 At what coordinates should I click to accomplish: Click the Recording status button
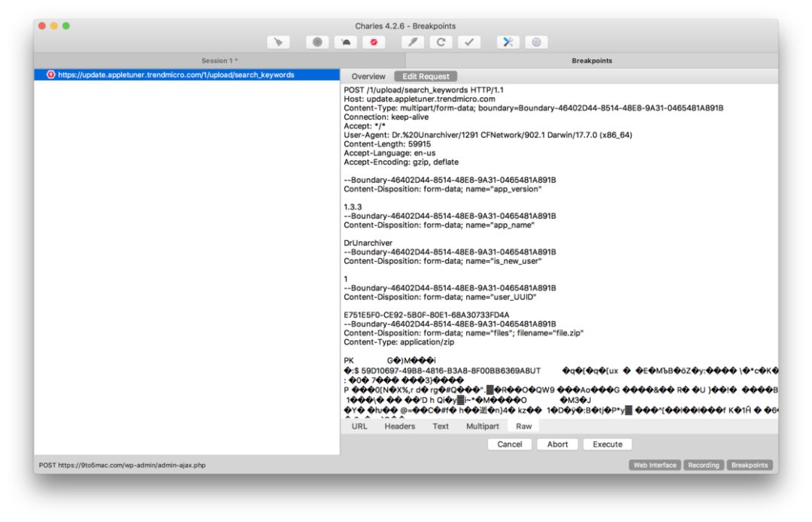[x=704, y=465]
